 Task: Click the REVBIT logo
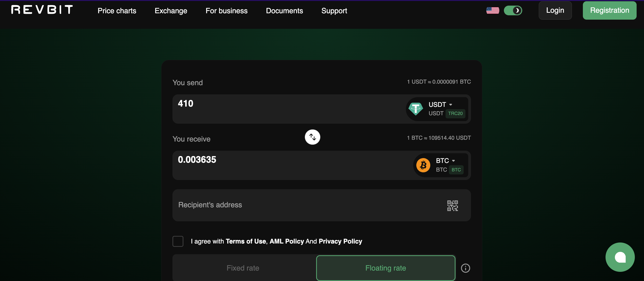(x=42, y=10)
